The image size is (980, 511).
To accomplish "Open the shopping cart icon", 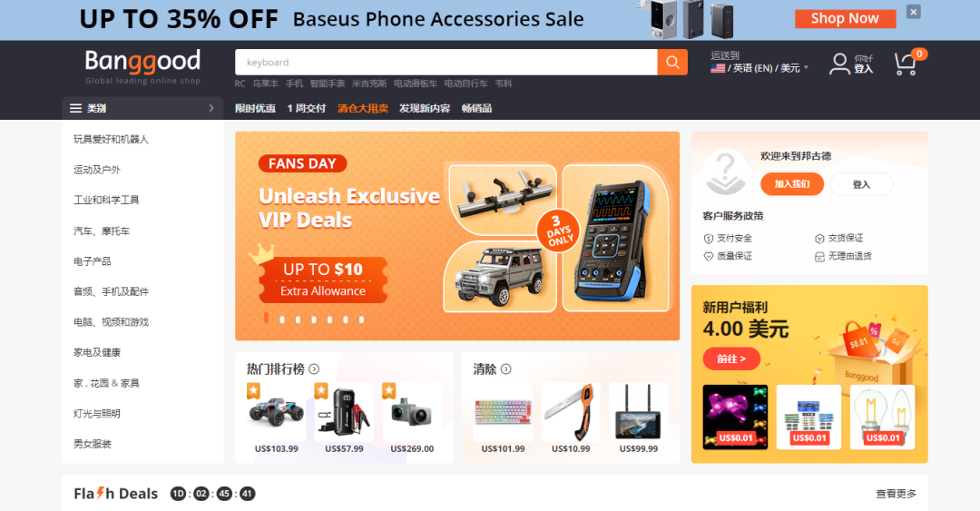I will point(905,64).
